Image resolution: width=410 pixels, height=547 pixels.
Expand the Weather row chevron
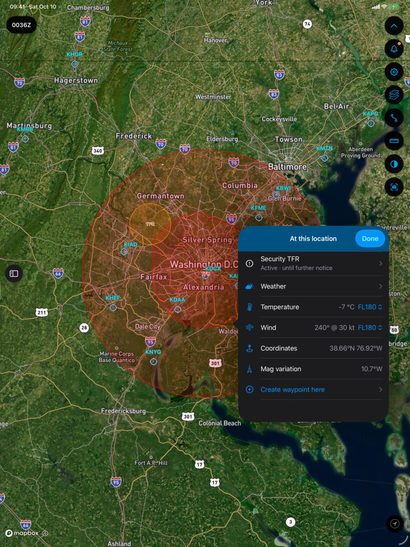pos(380,286)
